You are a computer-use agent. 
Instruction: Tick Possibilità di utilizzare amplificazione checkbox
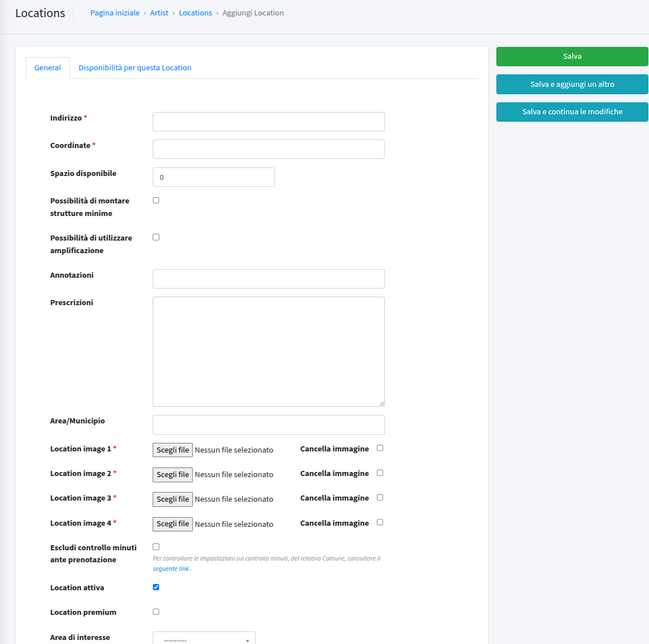coord(156,237)
